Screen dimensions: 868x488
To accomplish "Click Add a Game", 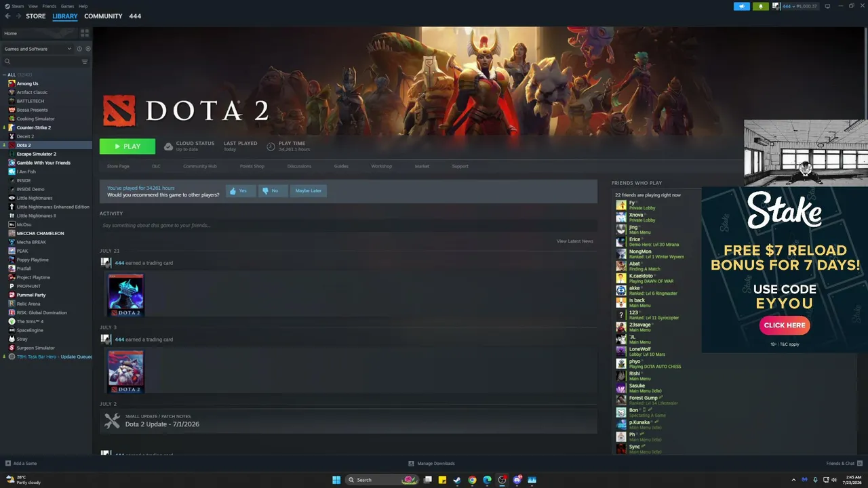I will (x=21, y=464).
